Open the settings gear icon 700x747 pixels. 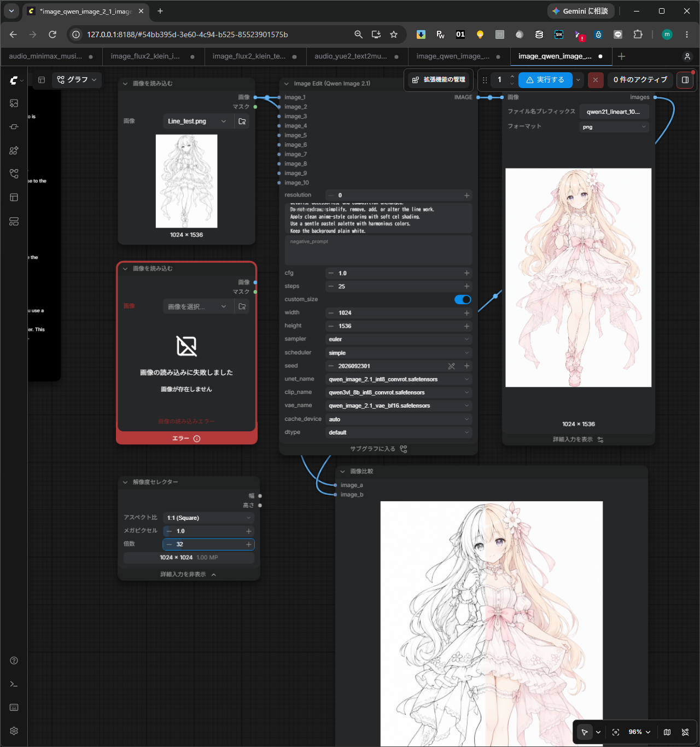(14, 731)
